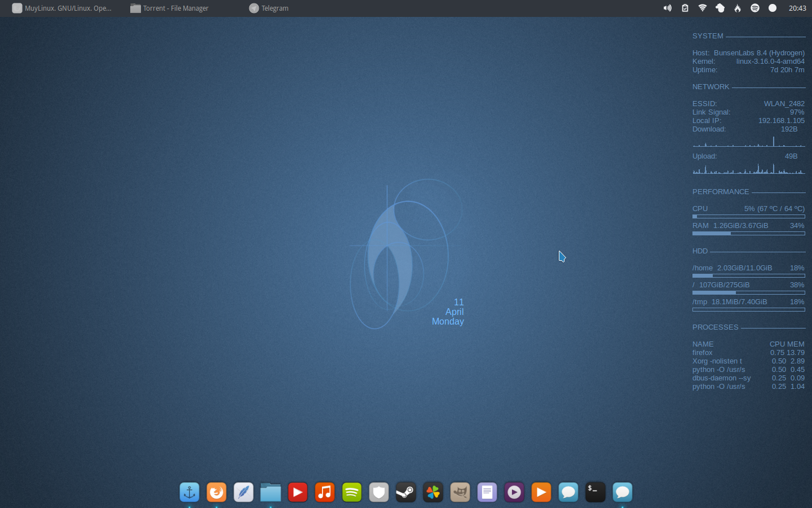The height and width of the screenshot is (508, 812).
Task: Open the anchor dock settings icon
Action: pyautogui.click(x=189, y=492)
